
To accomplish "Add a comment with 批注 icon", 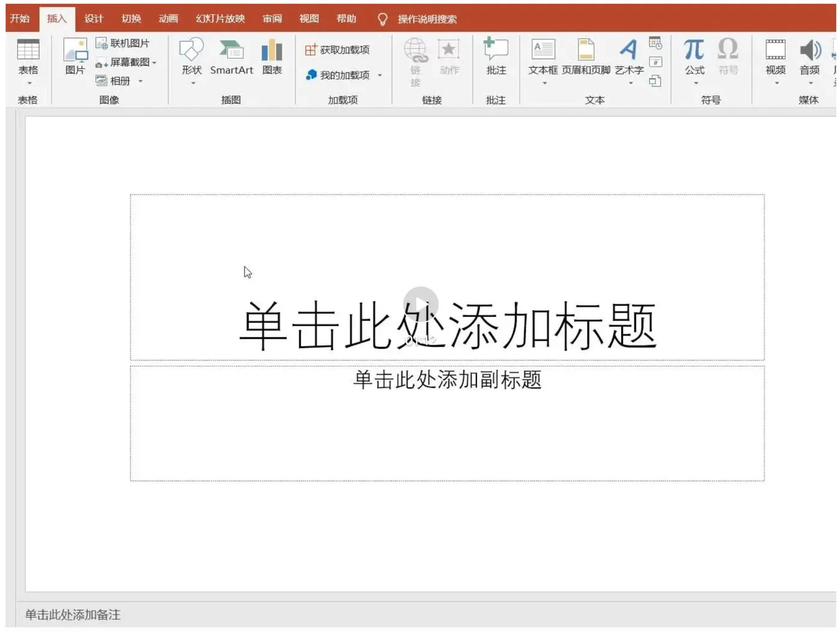I will pyautogui.click(x=496, y=49).
